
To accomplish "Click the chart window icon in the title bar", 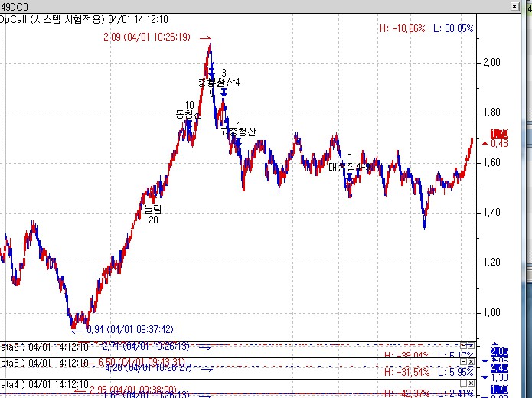I will point(2,6).
